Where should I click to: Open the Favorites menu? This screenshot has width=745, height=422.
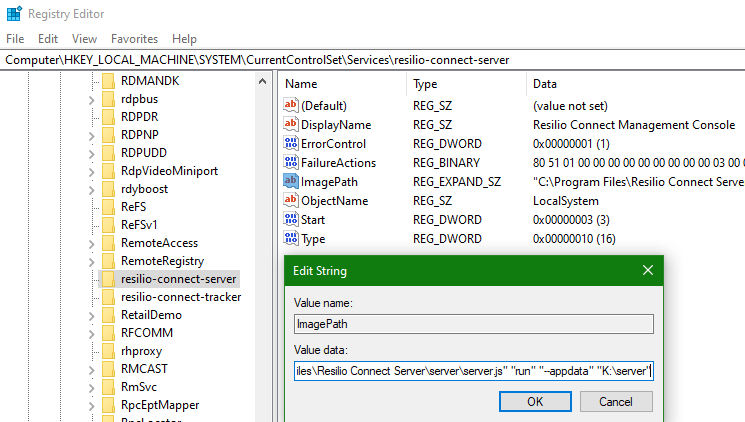pyautogui.click(x=134, y=38)
